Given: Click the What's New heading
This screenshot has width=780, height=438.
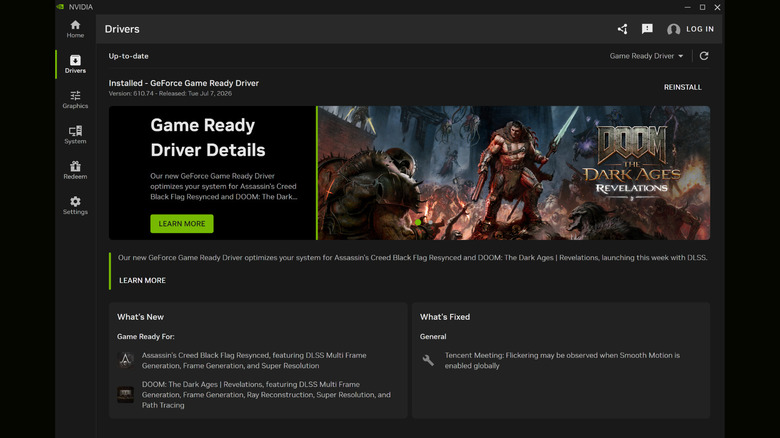Looking at the screenshot, I should [x=140, y=317].
